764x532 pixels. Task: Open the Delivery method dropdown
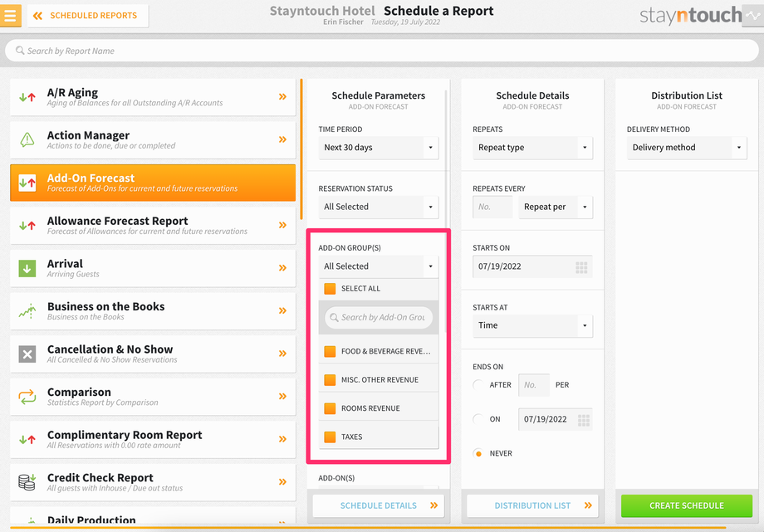[687, 148]
